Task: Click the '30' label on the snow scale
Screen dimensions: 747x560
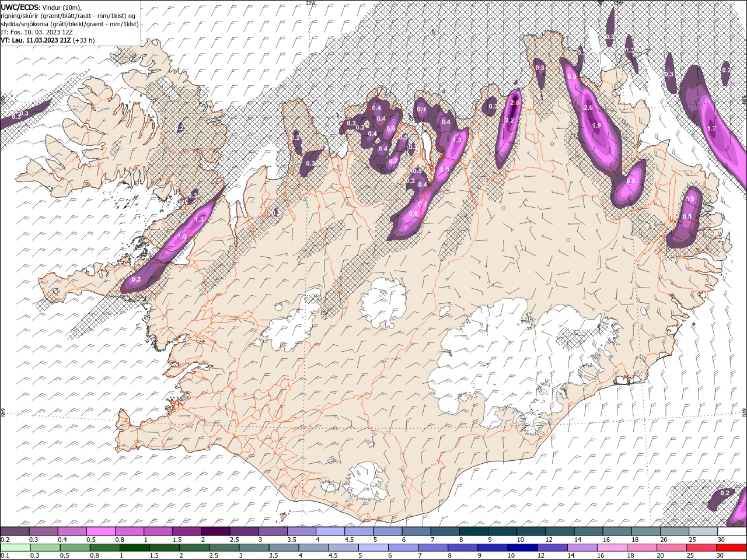Action: (x=721, y=540)
